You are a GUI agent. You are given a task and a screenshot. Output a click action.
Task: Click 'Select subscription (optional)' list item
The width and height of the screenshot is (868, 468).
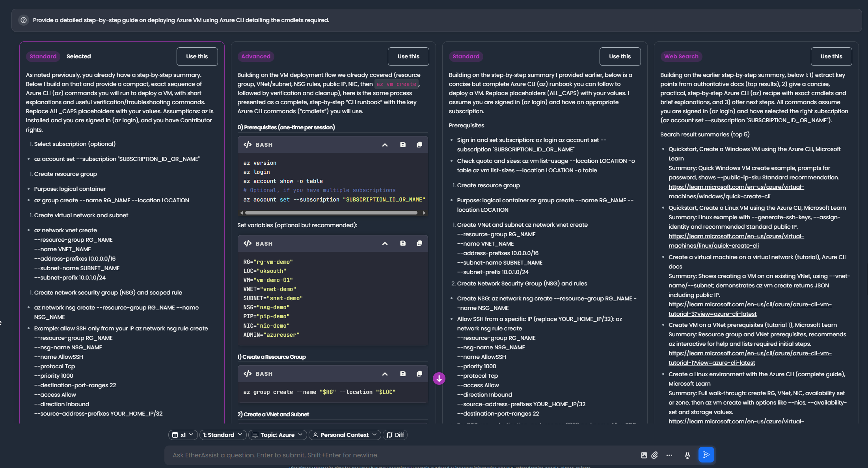(75, 144)
